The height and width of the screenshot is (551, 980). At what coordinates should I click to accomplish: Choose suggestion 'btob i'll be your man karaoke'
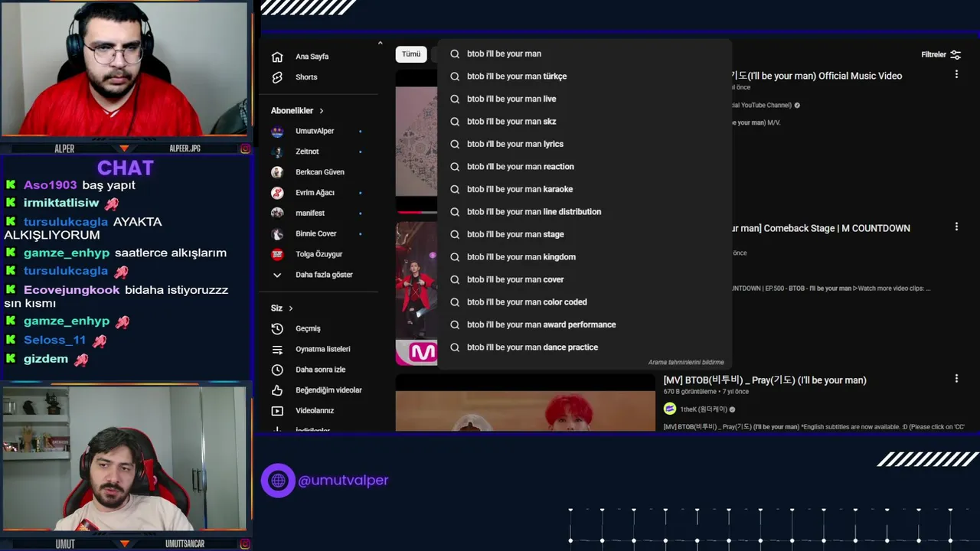tap(584, 189)
